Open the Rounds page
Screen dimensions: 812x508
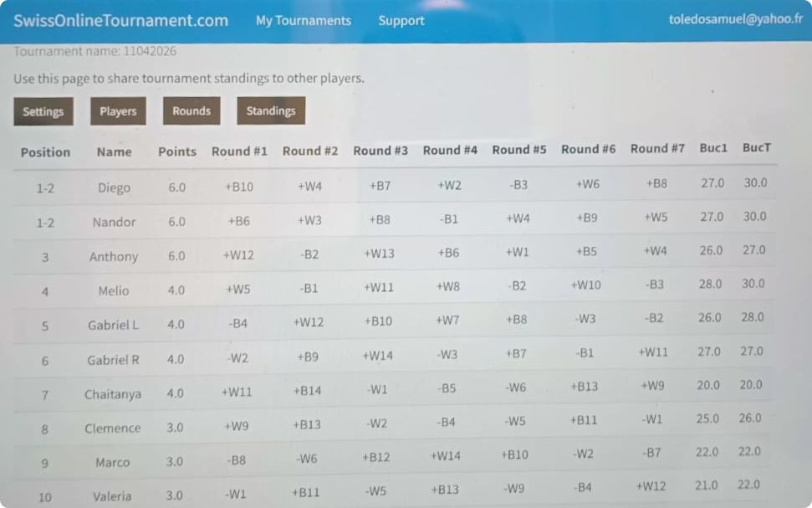[x=192, y=111]
